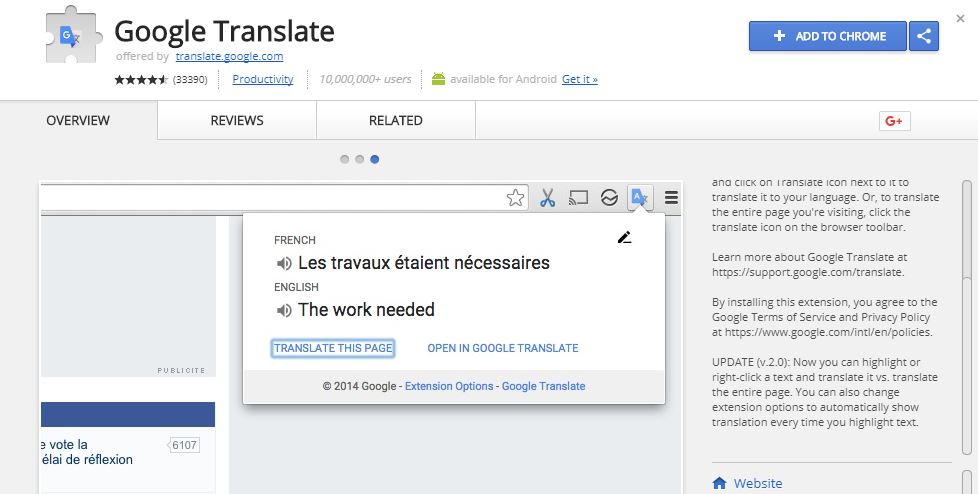Image resolution: width=978 pixels, height=494 pixels.
Task: Close the extension overlay with X
Action: pyautogui.click(x=961, y=19)
